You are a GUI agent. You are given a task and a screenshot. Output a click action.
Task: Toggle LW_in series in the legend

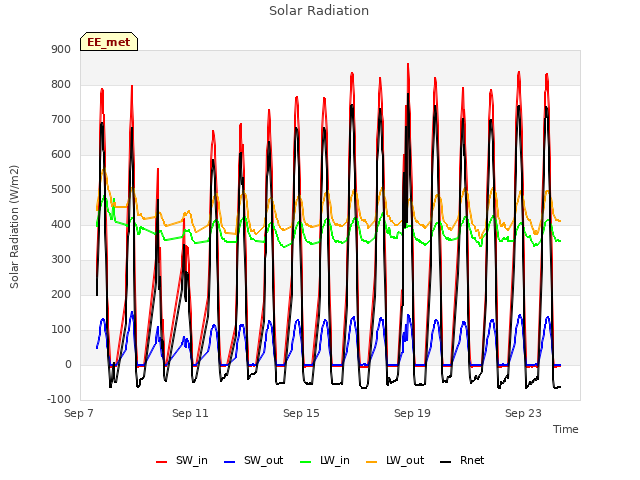[325, 460]
